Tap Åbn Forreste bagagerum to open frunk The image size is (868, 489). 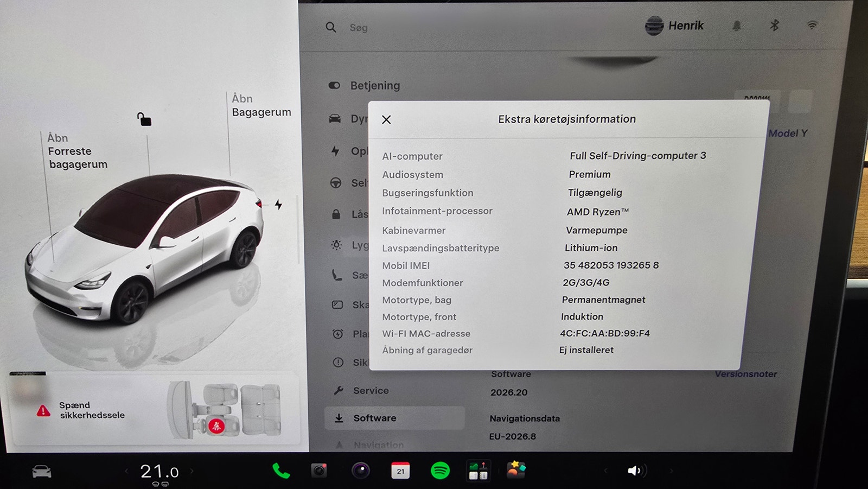coord(77,151)
